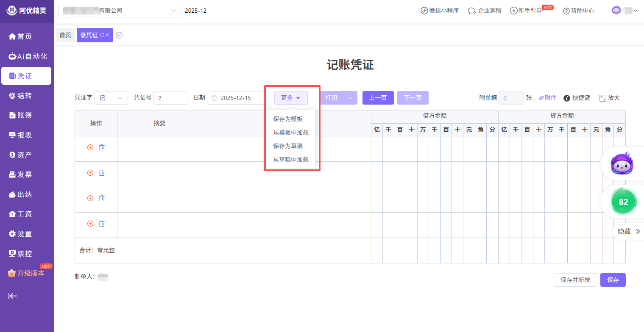
Task: Select 保存为模板 from the menu
Action: tap(288, 119)
